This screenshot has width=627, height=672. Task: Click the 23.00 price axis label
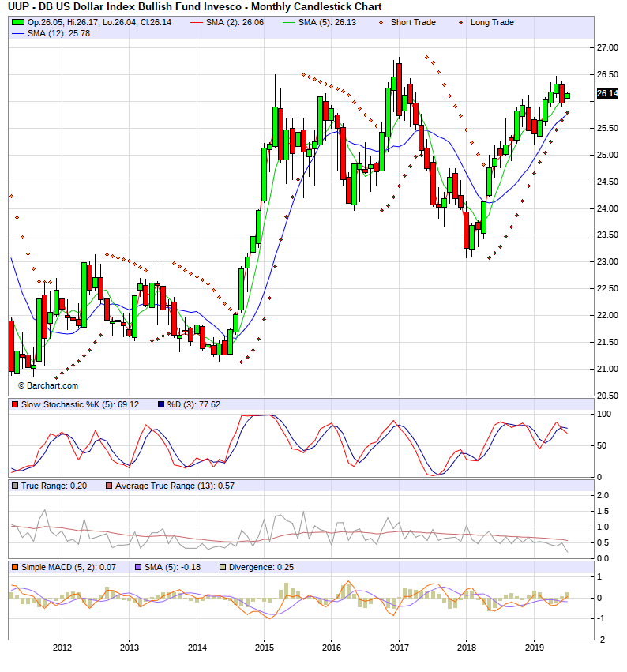pos(608,262)
